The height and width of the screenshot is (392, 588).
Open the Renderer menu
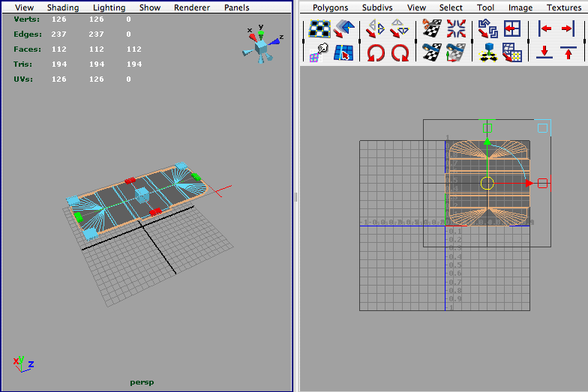pyautogui.click(x=192, y=7)
